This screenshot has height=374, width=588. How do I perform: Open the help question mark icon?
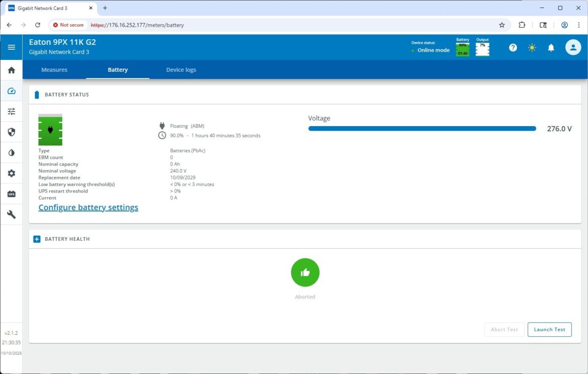pos(513,48)
